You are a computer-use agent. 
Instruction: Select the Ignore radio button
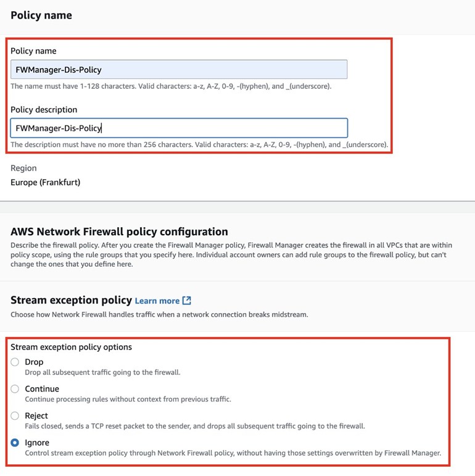pos(15,443)
